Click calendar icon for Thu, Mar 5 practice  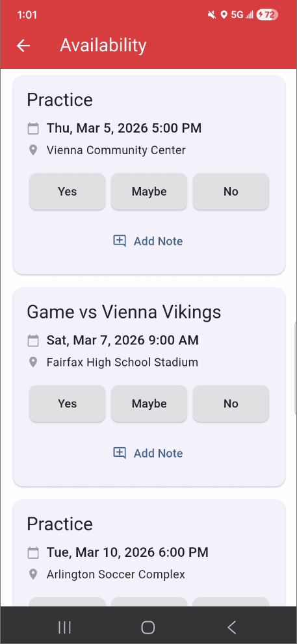point(33,128)
